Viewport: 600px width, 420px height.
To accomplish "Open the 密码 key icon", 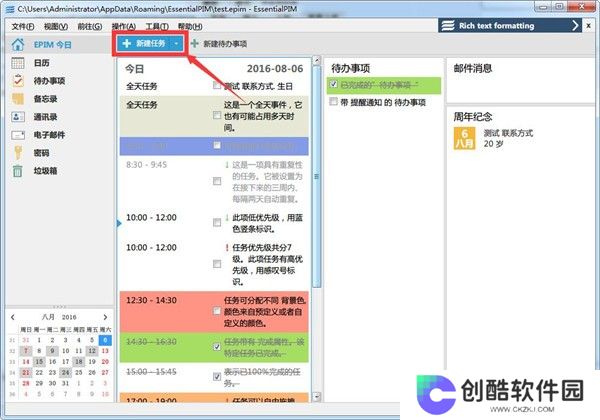I will tap(18, 153).
